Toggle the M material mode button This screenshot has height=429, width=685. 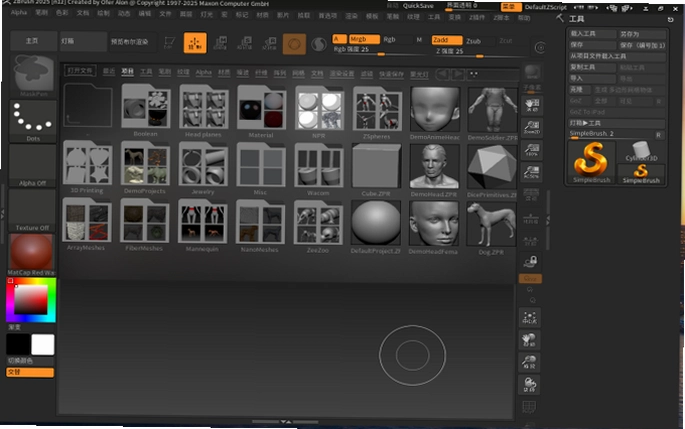[419, 40]
